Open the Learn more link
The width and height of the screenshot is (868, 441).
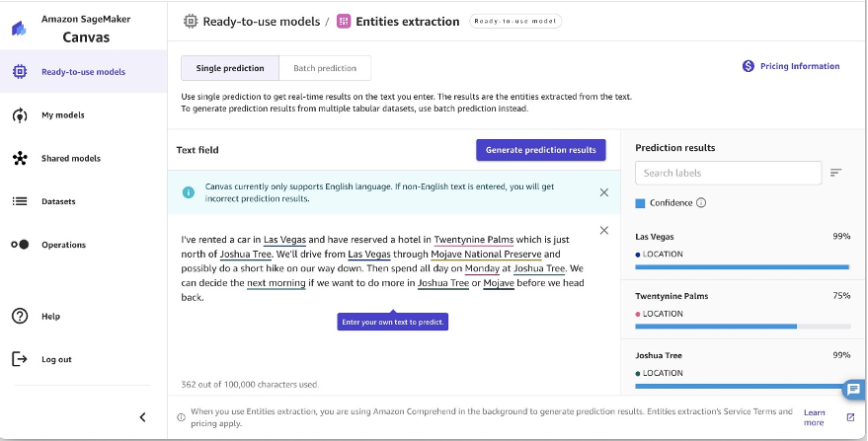(x=815, y=417)
